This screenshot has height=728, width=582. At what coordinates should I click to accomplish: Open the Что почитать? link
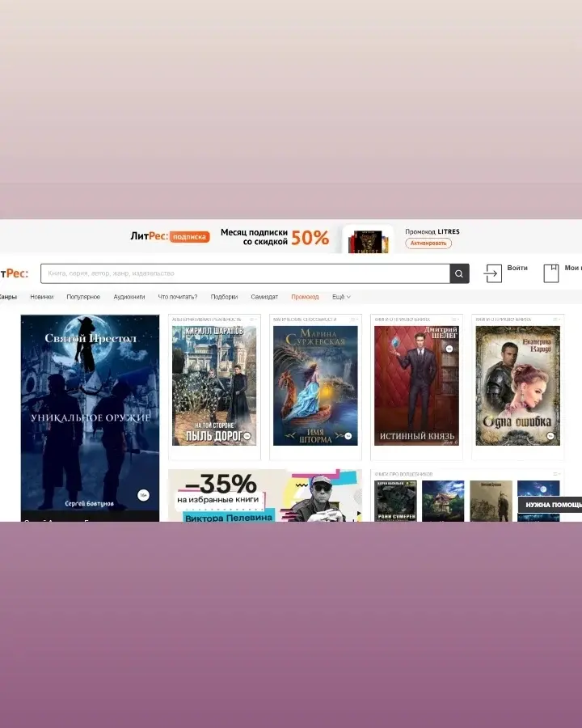[178, 297]
